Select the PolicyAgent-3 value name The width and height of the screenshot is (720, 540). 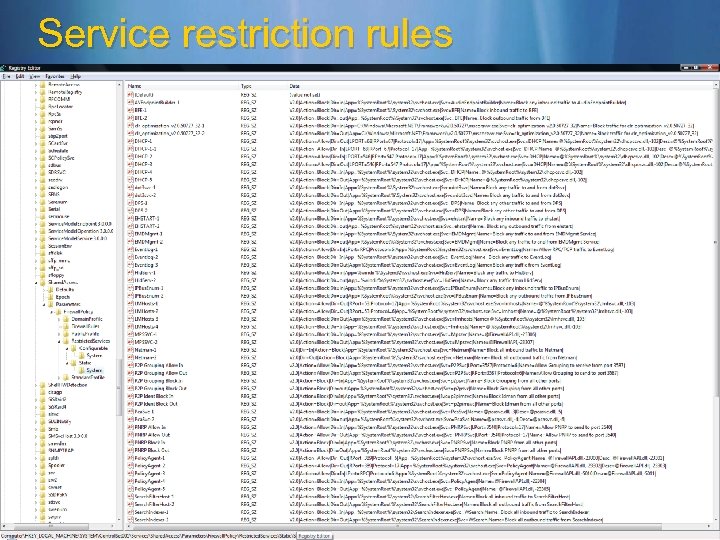(x=149, y=473)
